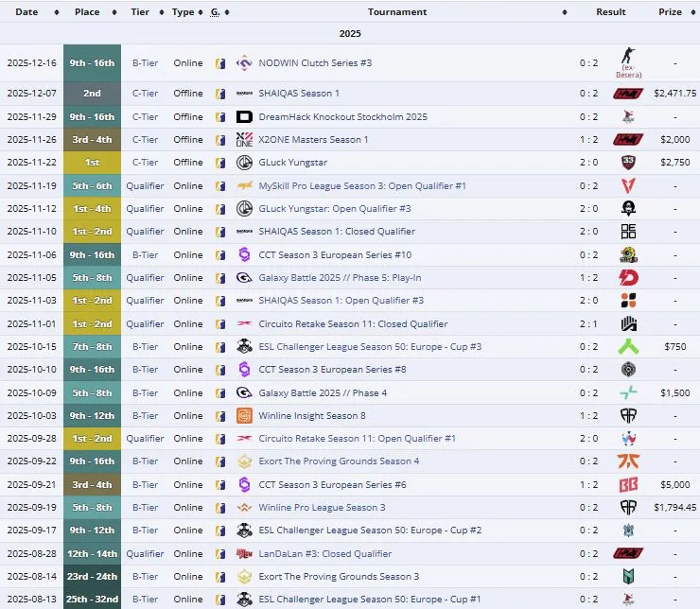Click green opponent logo in ESL Cup #3 row

628,347
